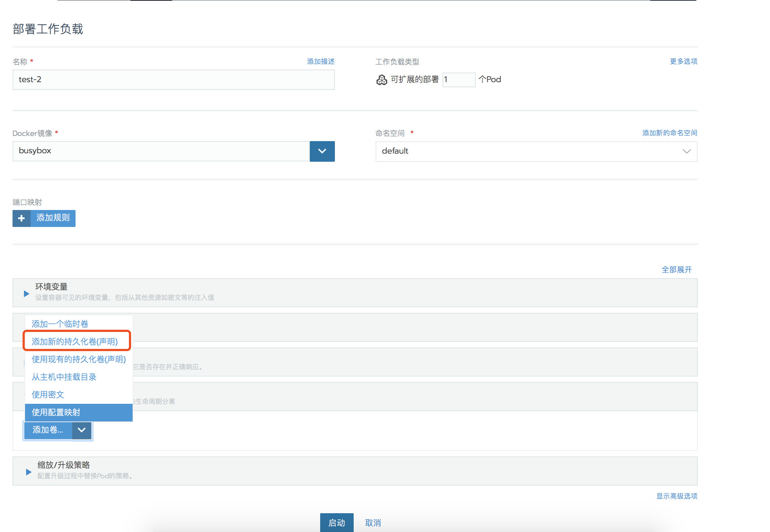Click the name input field test-2
770x532 pixels.
[x=173, y=80]
